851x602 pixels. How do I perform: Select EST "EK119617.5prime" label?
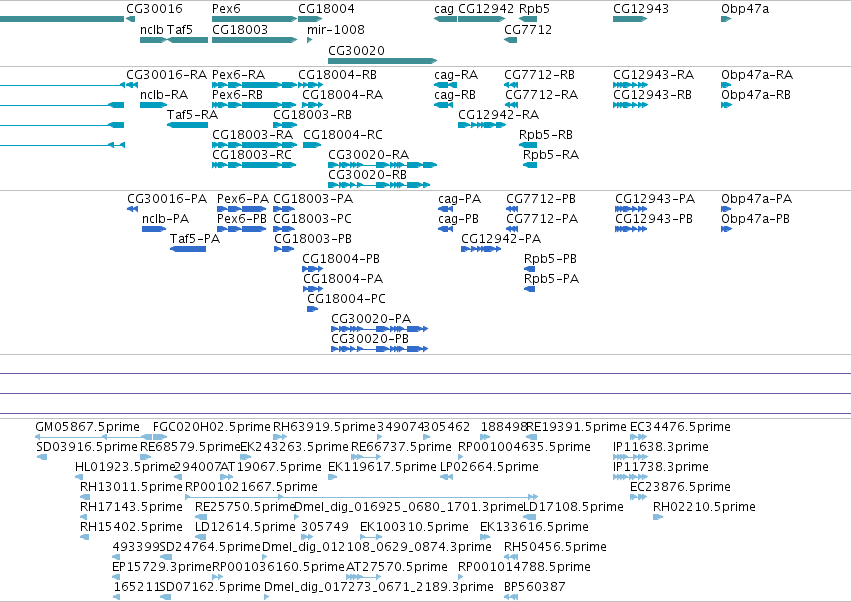383,467
